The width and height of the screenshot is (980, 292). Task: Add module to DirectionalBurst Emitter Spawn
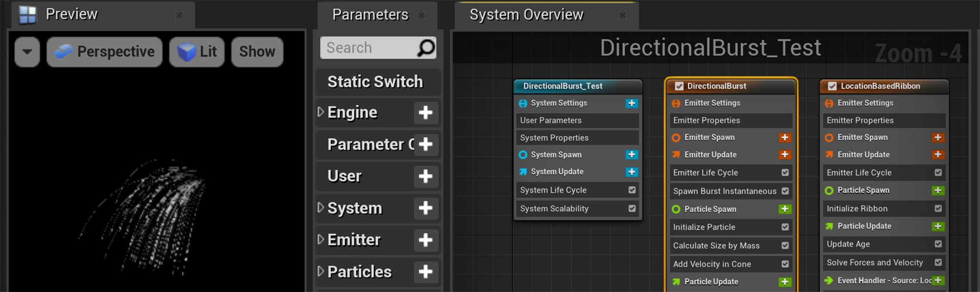click(x=785, y=137)
